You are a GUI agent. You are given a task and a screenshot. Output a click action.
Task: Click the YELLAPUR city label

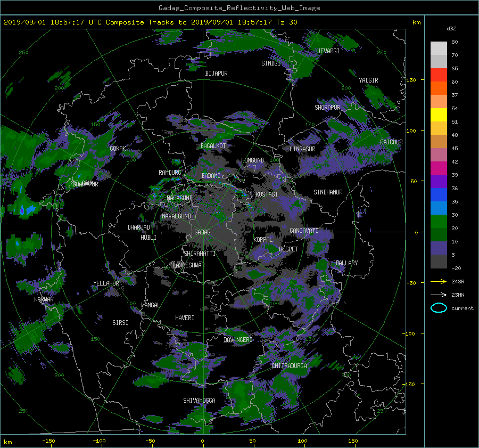click(106, 283)
